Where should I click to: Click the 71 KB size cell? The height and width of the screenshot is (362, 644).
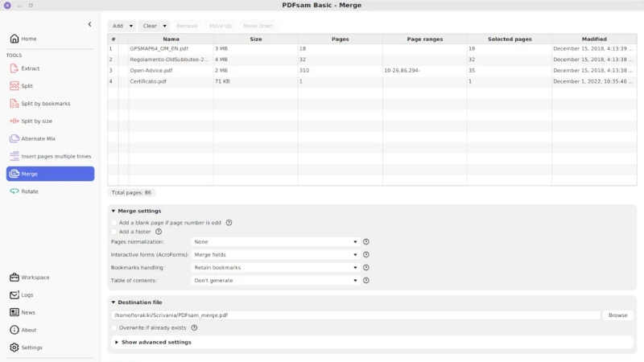(x=255, y=81)
